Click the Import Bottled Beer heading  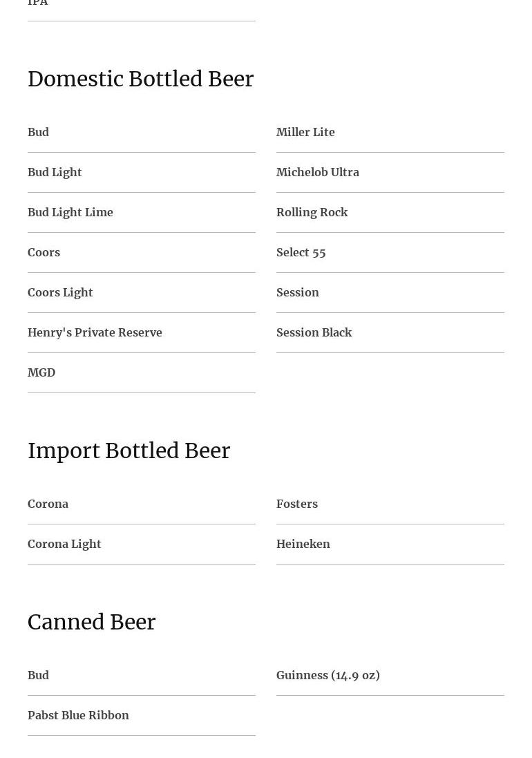tap(129, 451)
